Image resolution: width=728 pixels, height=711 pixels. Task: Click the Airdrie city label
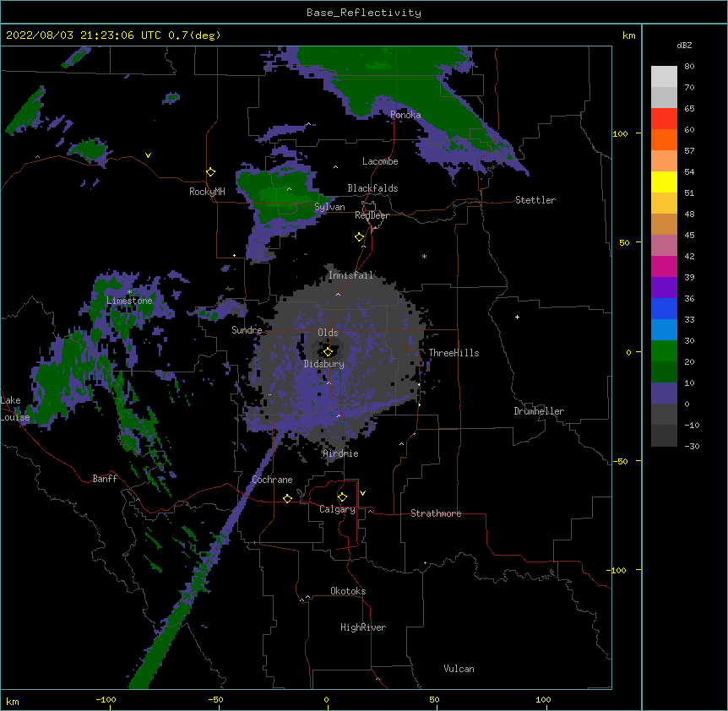[x=341, y=454]
